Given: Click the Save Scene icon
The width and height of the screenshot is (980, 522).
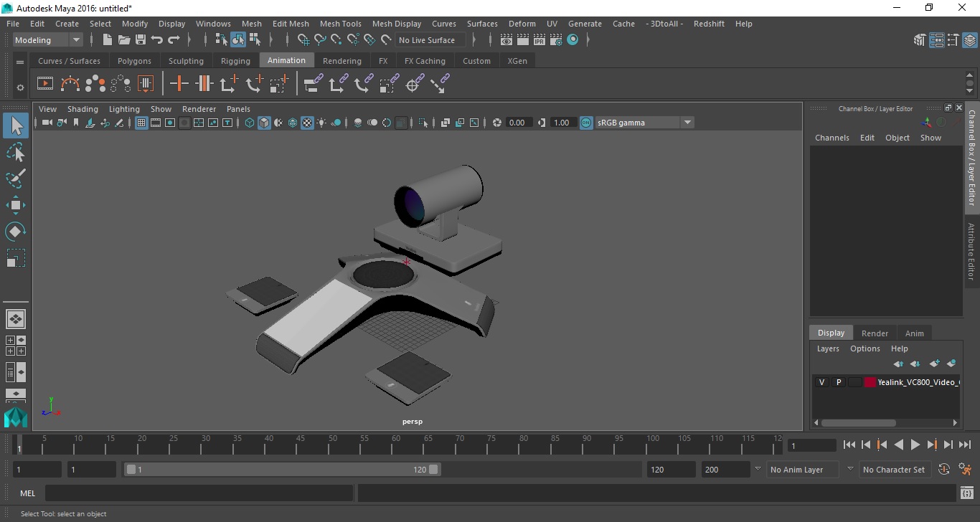Looking at the screenshot, I should point(141,40).
